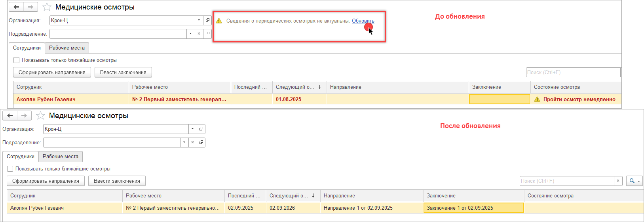Expand Подразделение dropdown in top window
The image size is (644, 222).
(190, 34)
